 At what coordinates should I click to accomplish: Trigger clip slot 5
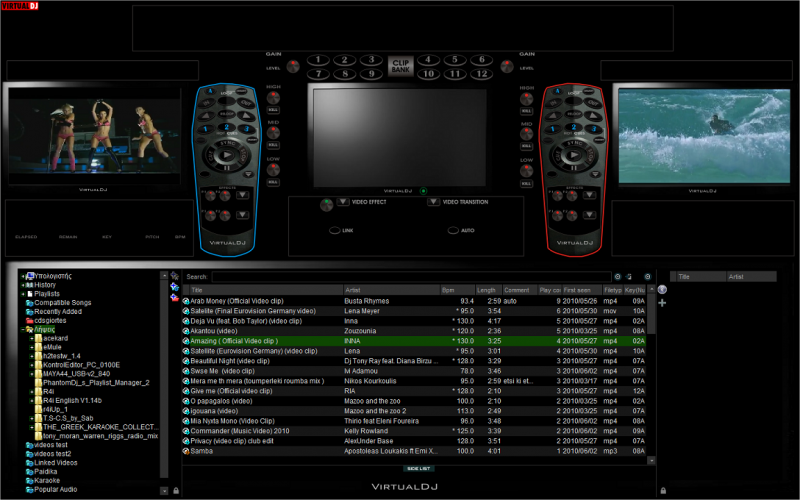455,60
